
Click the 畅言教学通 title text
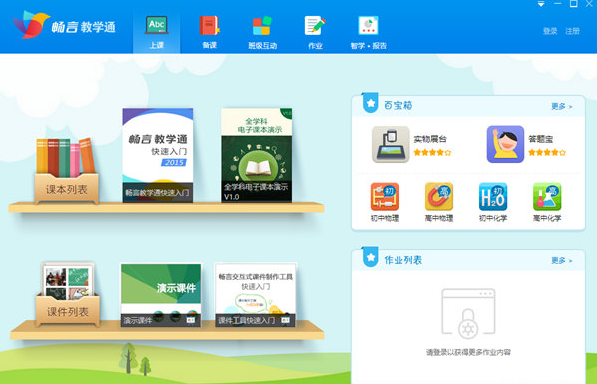(84, 27)
